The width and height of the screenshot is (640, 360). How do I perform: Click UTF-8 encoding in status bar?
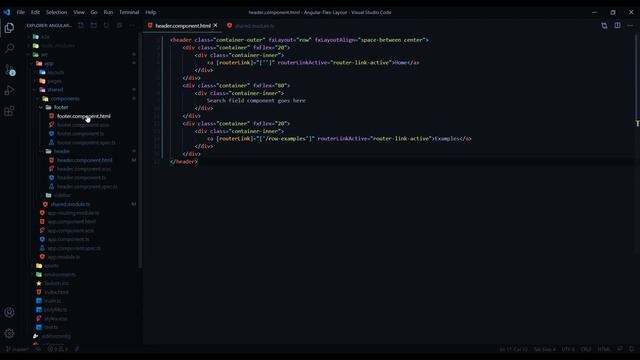click(x=568, y=349)
